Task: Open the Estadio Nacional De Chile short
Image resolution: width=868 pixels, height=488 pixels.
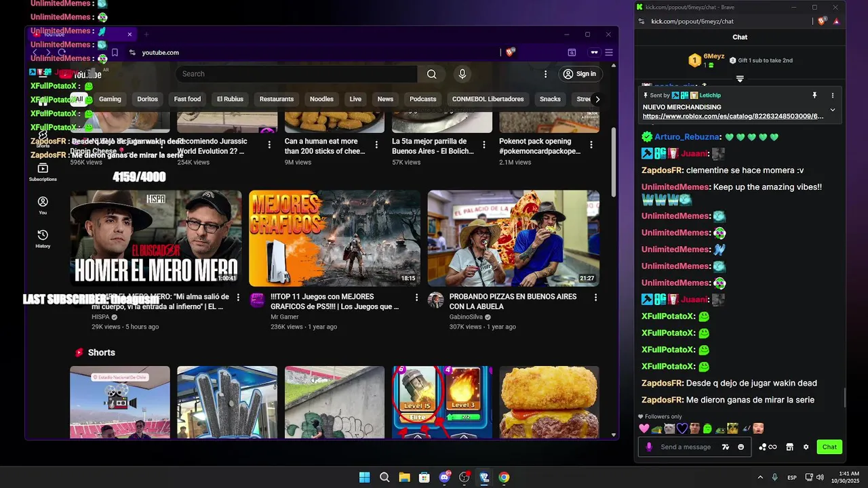Action: (120, 402)
